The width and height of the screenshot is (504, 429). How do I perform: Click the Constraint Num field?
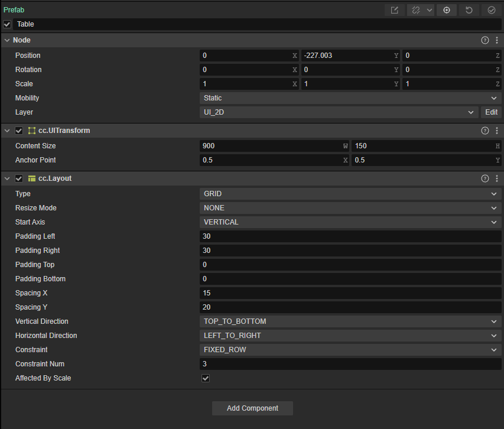pos(350,364)
